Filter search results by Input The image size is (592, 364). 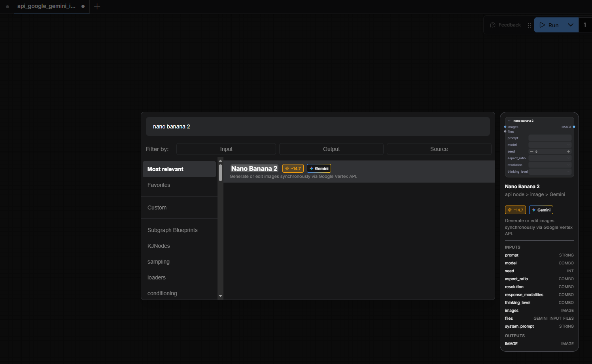pyautogui.click(x=226, y=149)
